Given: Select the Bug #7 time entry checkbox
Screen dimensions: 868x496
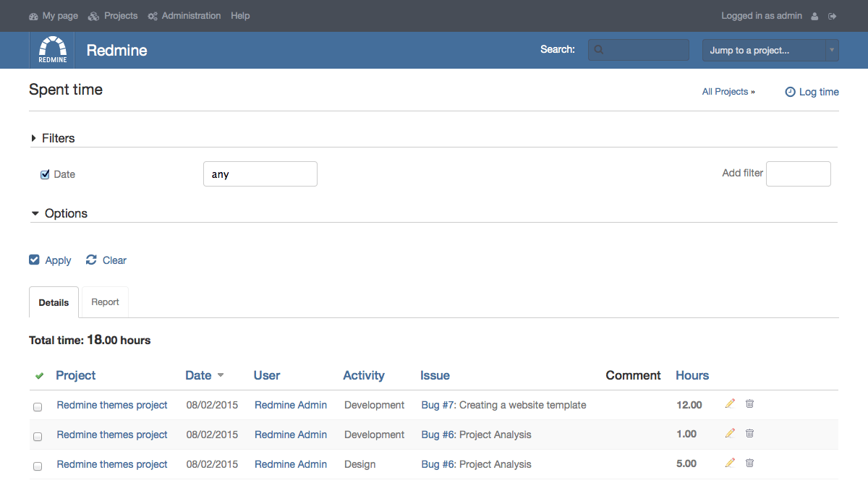Looking at the screenshot, I should click(x=38, y=407).
